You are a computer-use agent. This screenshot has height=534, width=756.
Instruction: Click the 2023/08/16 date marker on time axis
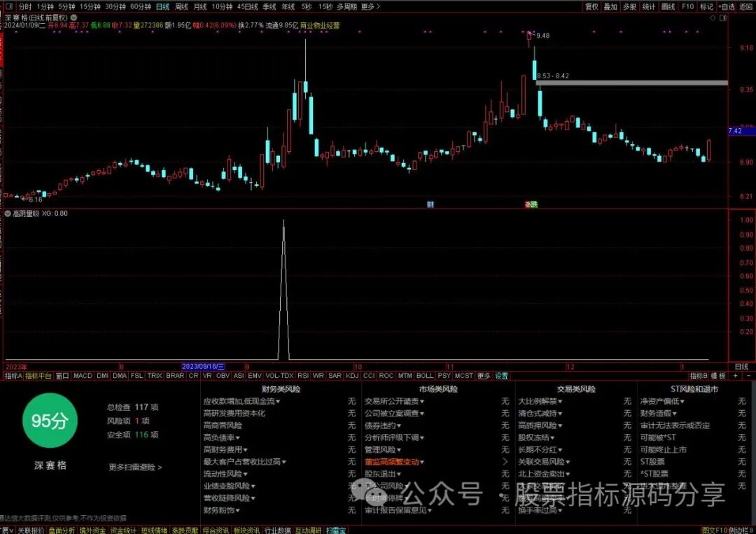pyautogui.click(x=203, y=366)
